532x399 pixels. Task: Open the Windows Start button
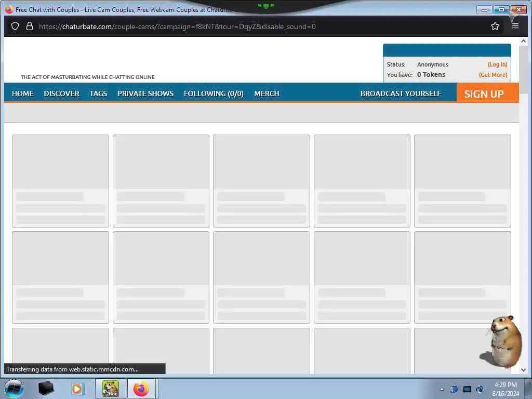[14, 389]
